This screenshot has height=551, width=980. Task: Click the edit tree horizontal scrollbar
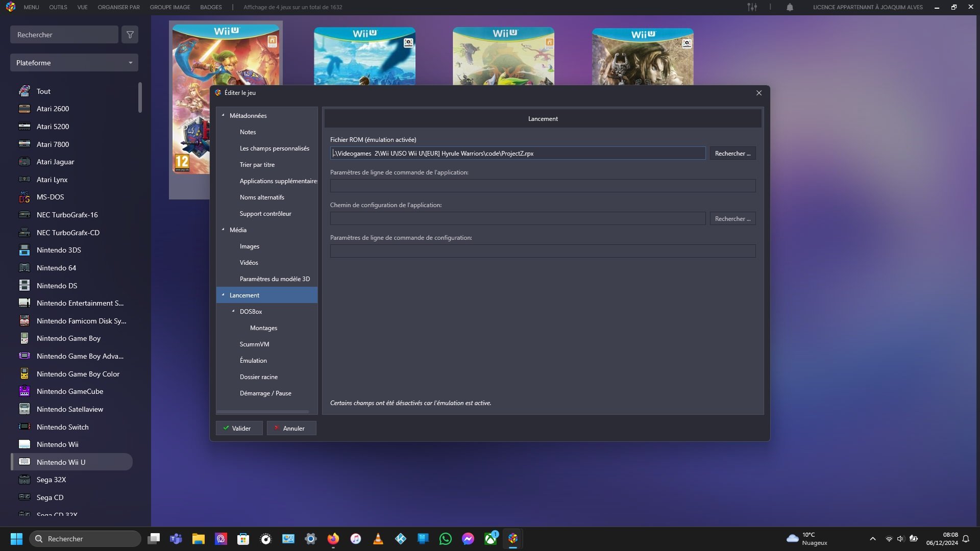[x=263, y=412]
